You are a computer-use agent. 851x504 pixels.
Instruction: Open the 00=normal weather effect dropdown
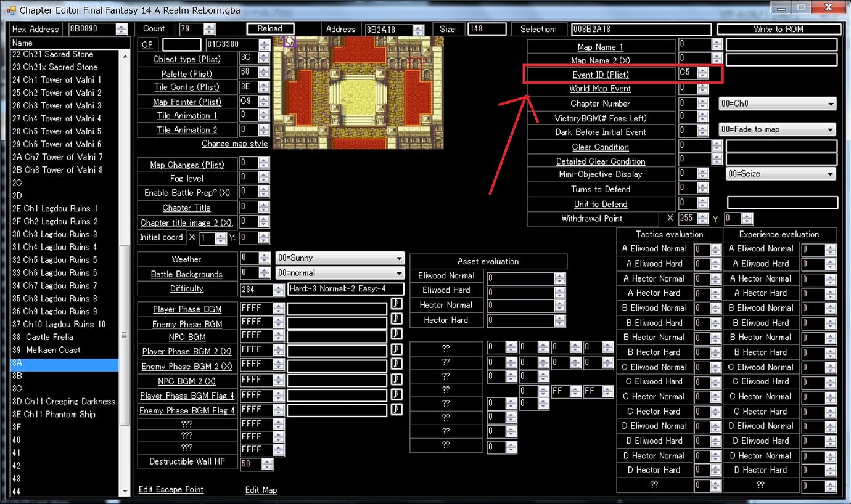coord(339,272)
